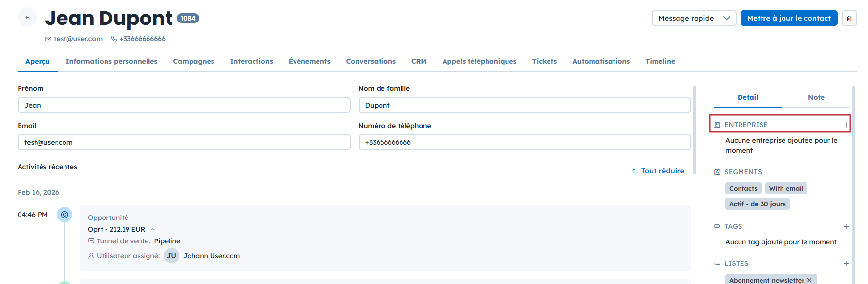868x284 pixels.
Task: Go to the Conversations tab
Action: [371, 61]
